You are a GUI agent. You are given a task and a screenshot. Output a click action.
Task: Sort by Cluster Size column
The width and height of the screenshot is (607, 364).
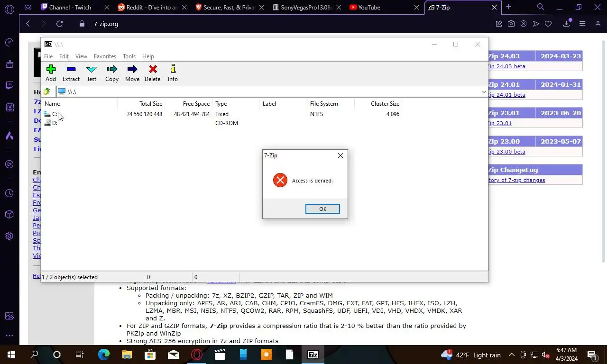pos(378,104)
